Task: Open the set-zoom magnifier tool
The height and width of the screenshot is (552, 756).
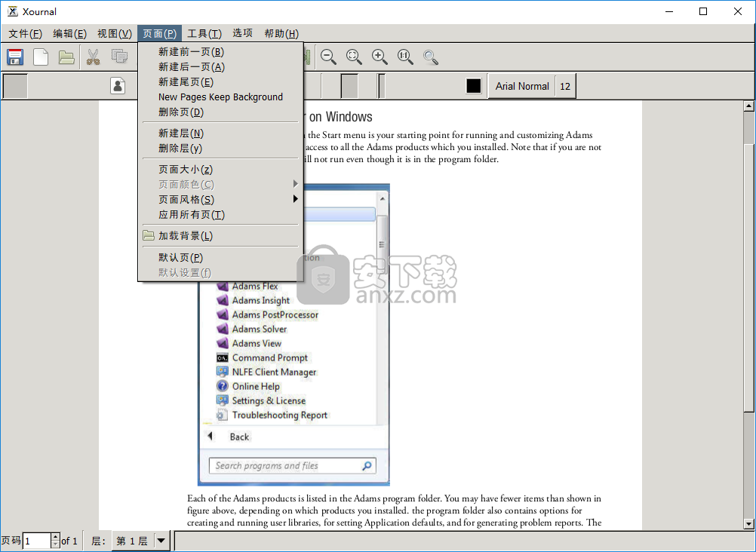Action: coord(431,57)
